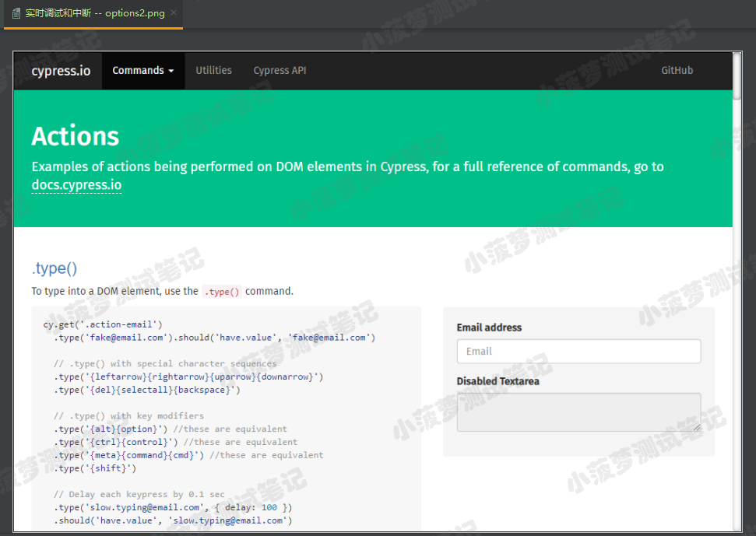This screenshot has height=536, width=756.
Task: Click the '// Delay each keypress by 0.1 sec' comment
Action: point(139,494)
